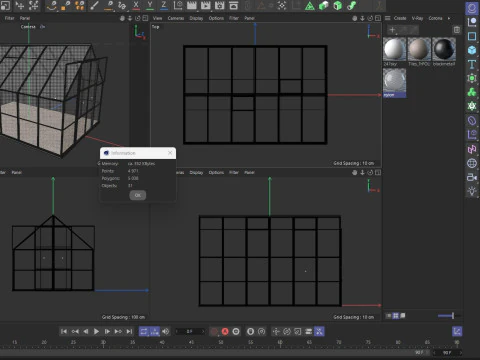
Task: Open View menu in Top viewport
Action: point(157,18)
